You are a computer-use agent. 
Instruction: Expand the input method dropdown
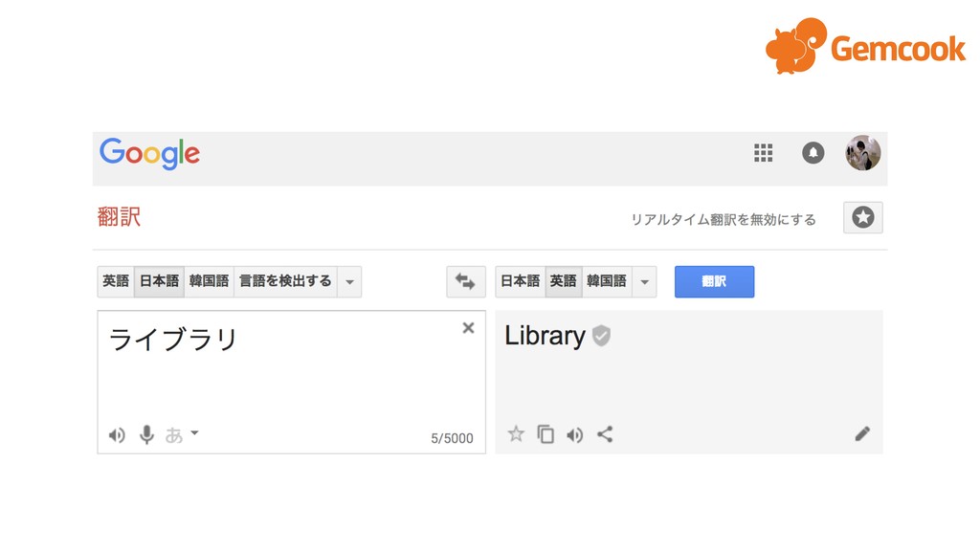pyautogui.click(x=194, y=432)
